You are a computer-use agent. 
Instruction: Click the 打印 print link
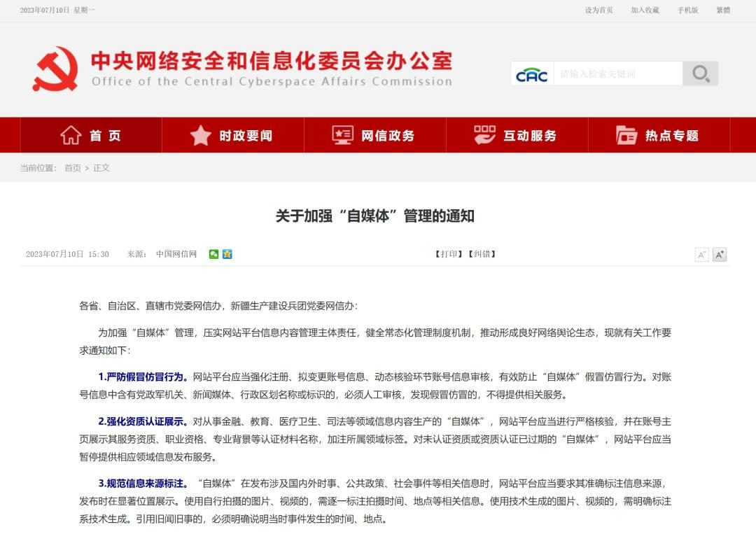(x=448, y=254)
